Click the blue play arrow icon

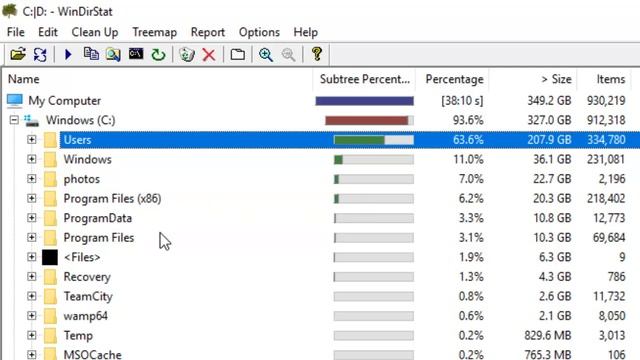click(x=68, y=54)
